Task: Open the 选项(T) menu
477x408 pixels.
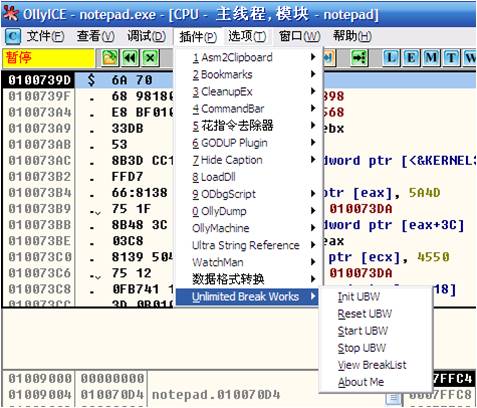Action: (247, 36)
